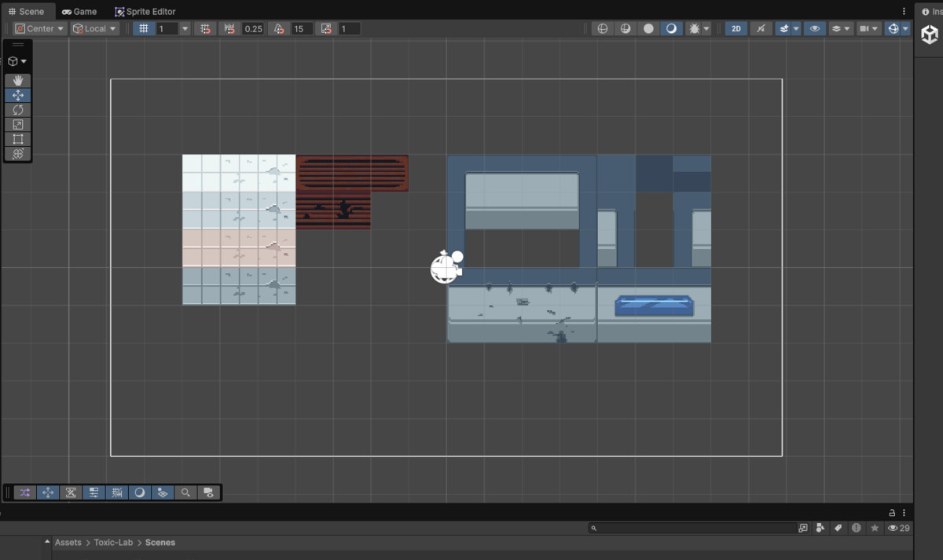
Task: Click the scale snap icon
Action: click(326, 28)
